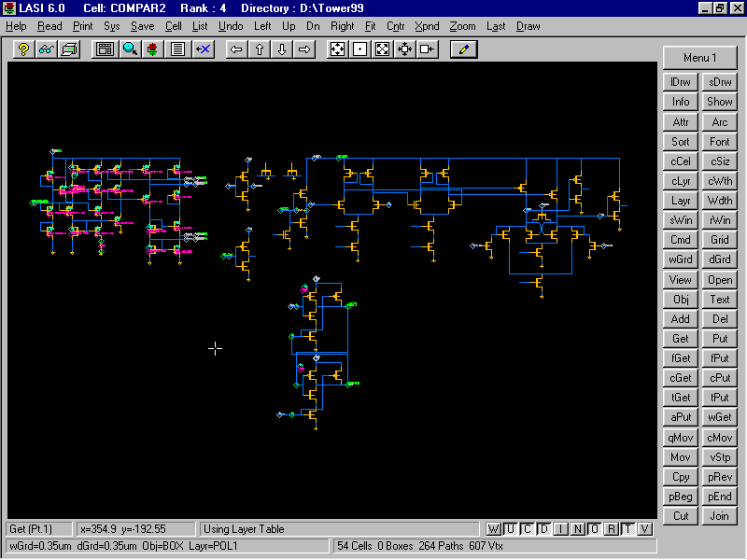This screenshot has height=560, width=747.
Task: Click Xpnd in the menu bar
Action: [427, 26]
